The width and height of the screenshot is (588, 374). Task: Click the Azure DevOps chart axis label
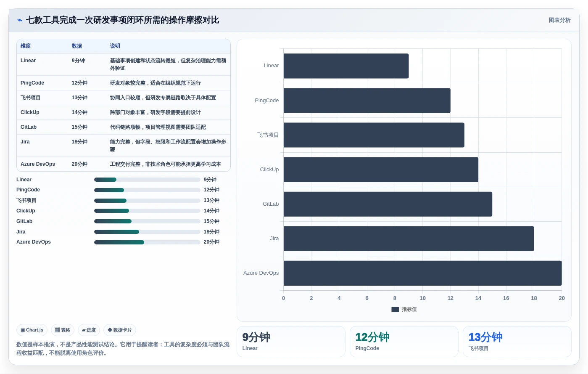261,273
